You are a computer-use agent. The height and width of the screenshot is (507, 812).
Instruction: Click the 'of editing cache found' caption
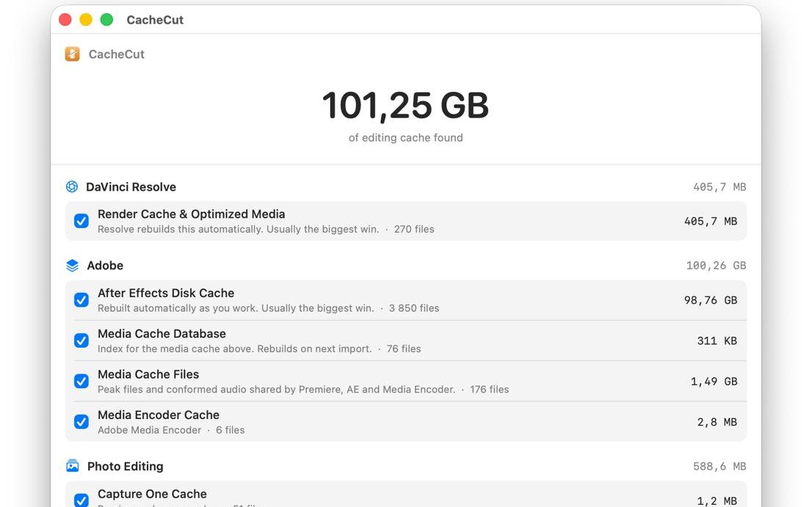[405, 138]
